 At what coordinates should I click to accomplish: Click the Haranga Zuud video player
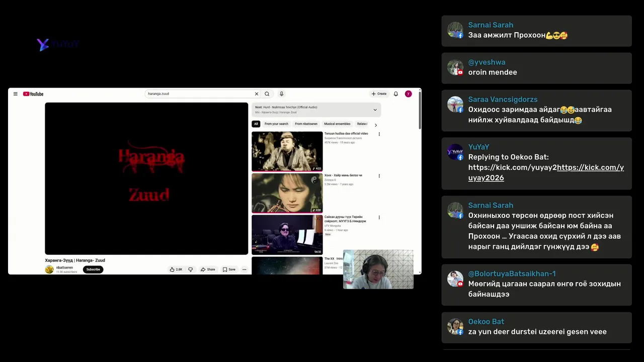(x=146, y=178)
